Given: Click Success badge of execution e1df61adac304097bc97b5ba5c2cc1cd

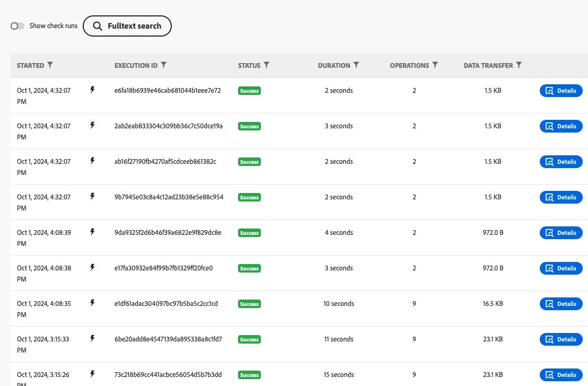Looking at the screenshot, I should (249, 304).
